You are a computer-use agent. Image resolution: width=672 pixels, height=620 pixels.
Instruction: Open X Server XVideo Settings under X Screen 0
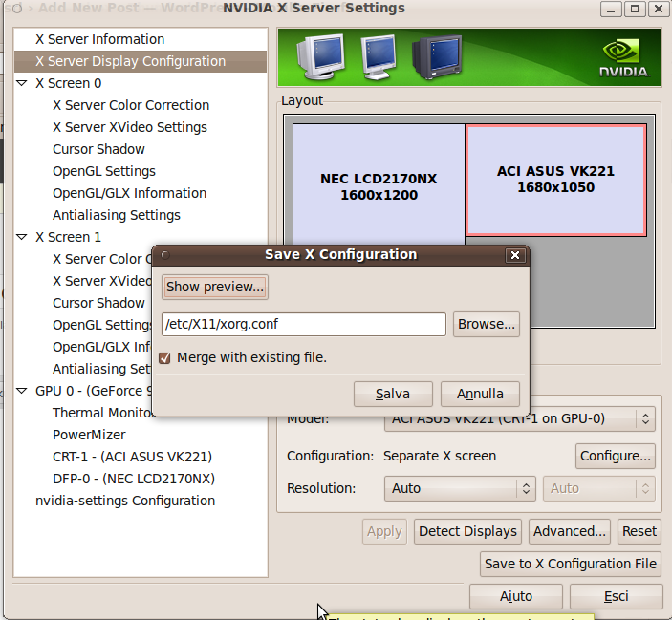click(x=129, y=127)
